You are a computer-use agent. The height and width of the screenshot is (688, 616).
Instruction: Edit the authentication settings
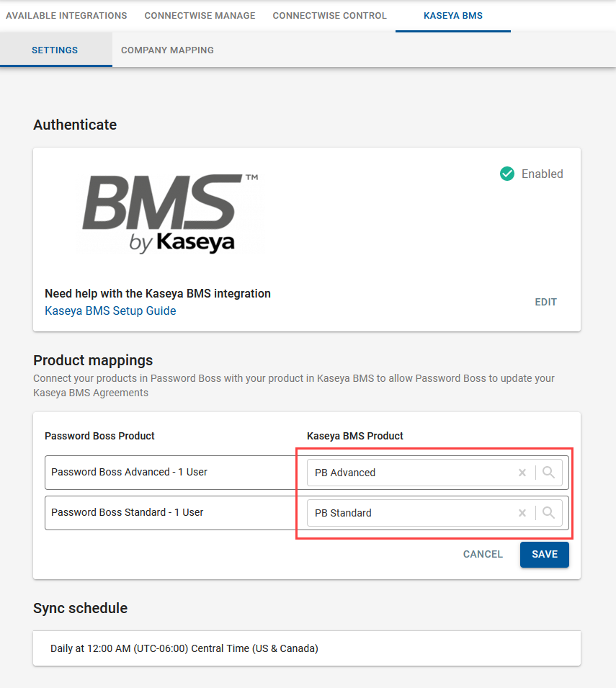(x=545, y=302)
